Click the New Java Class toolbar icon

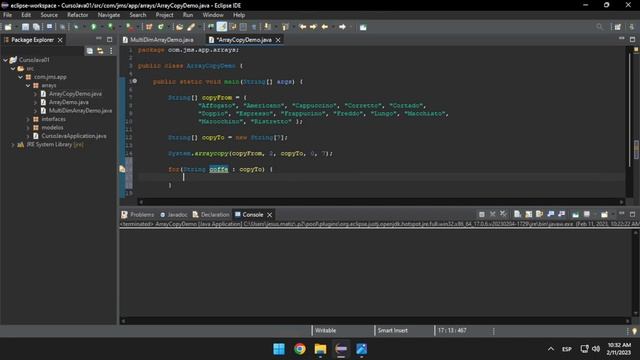click(160, 27)
